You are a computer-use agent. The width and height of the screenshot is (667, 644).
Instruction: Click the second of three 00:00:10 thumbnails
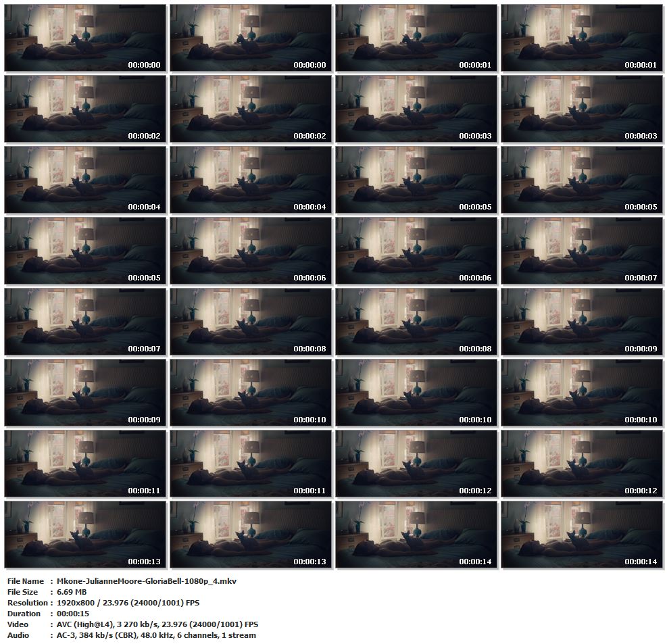pos(416,393)
